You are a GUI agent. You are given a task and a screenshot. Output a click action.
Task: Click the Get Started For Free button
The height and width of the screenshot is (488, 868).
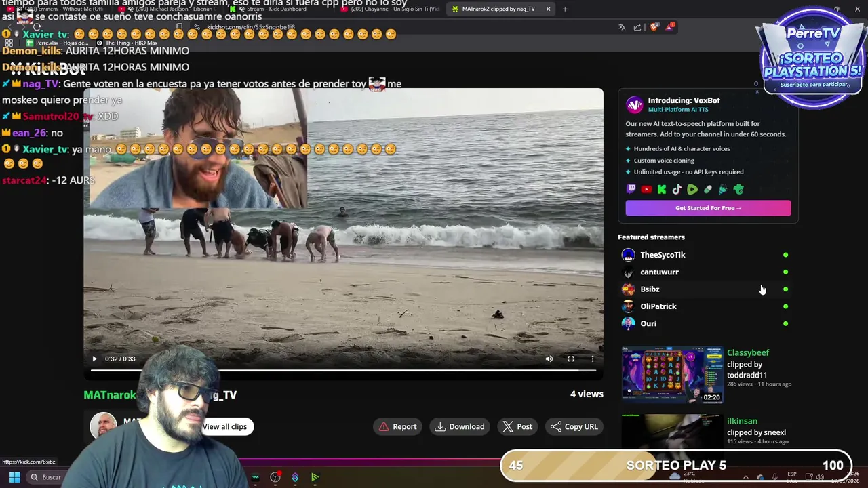click(x=708, y=208)
